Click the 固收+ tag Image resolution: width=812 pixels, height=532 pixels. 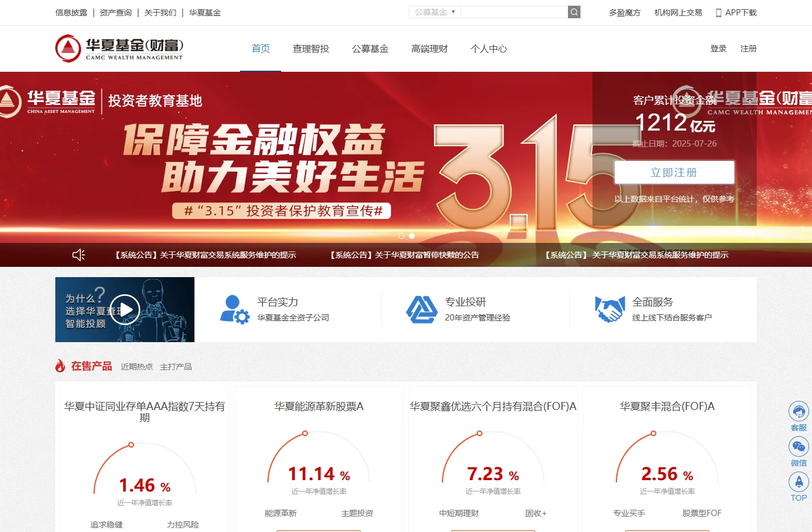536,513
